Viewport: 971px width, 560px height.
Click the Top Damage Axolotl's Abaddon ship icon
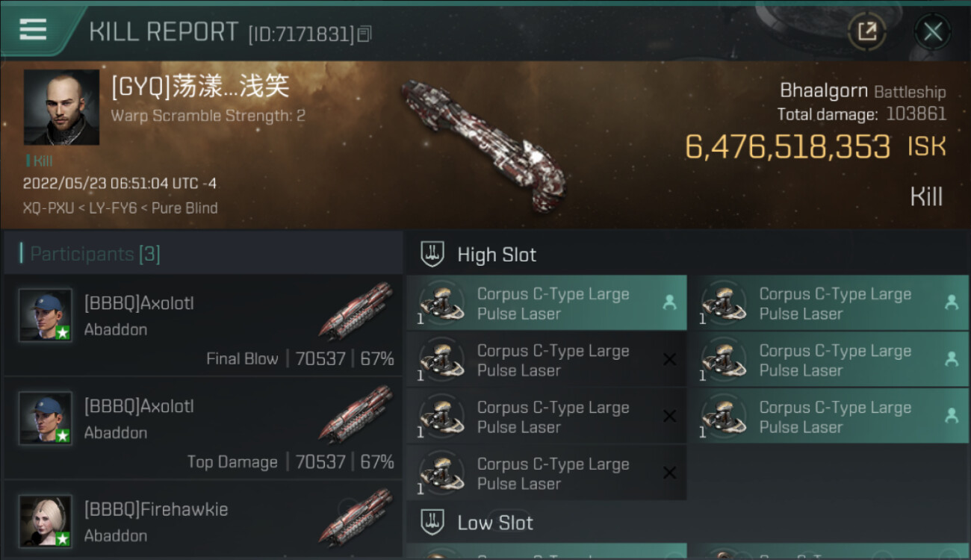point(356,414)
